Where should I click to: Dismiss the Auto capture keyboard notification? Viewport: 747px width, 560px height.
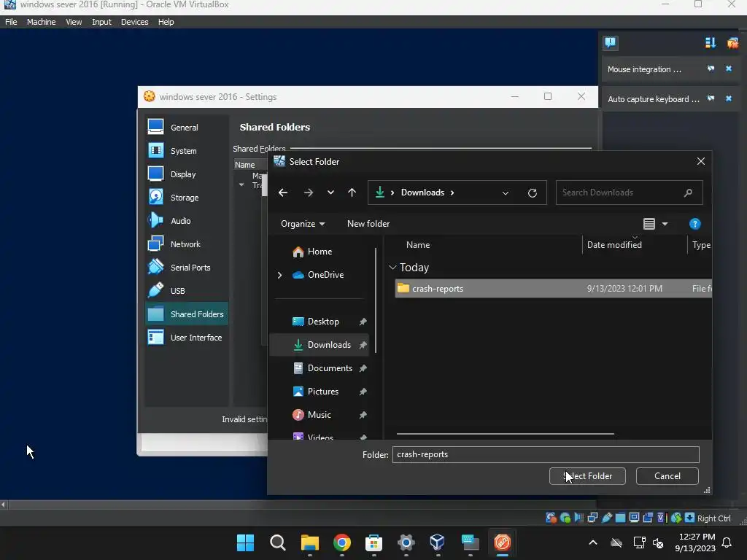[x=729, y=98]
